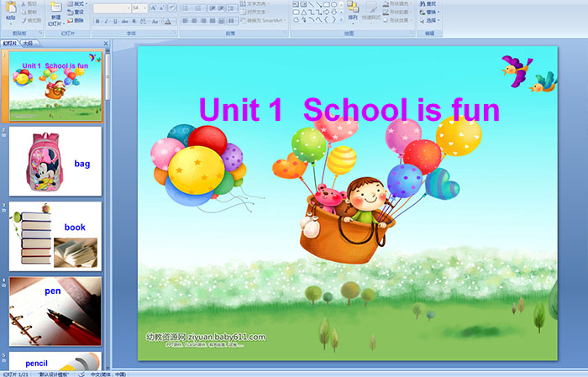Viewport: 588px width, 377px height.
Task: Toggle Text Shadow (S) formatting
Action: tap(134, 21)
